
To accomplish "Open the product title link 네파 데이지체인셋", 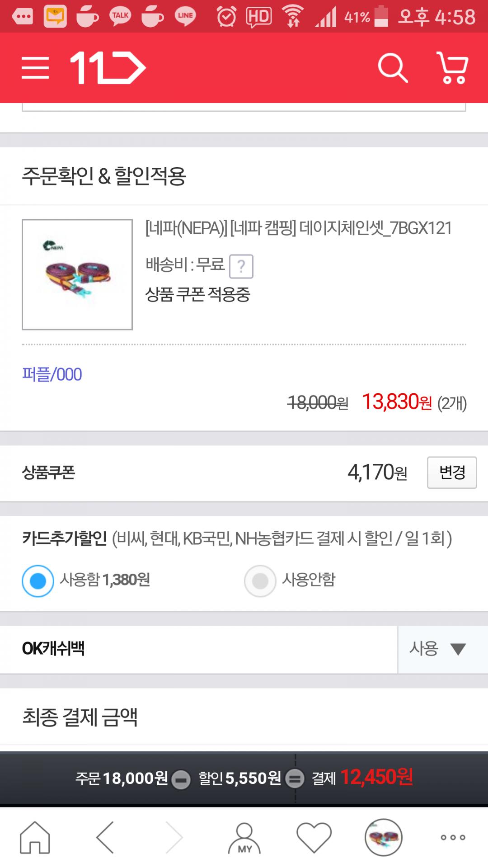I will tap(298, 228).
